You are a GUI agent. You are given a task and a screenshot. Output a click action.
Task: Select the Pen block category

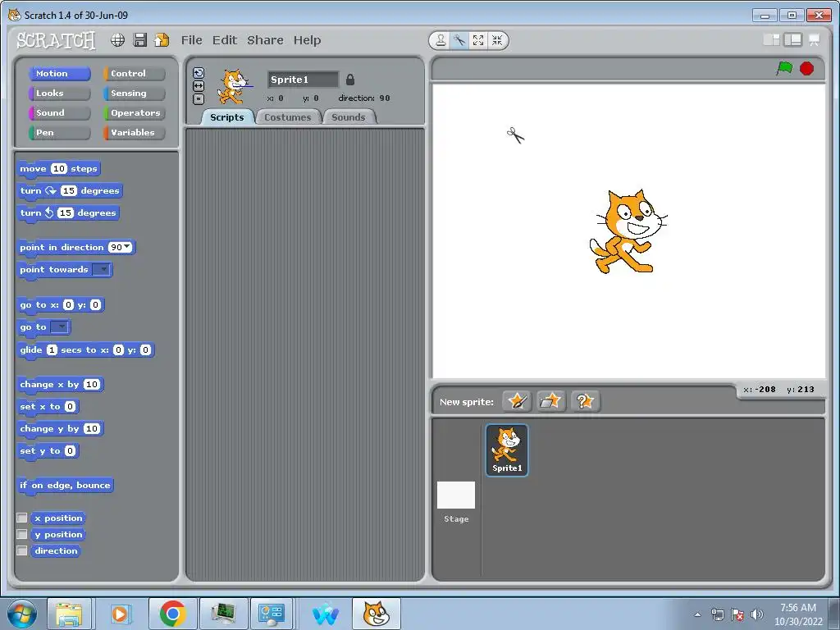coord(59,132)
